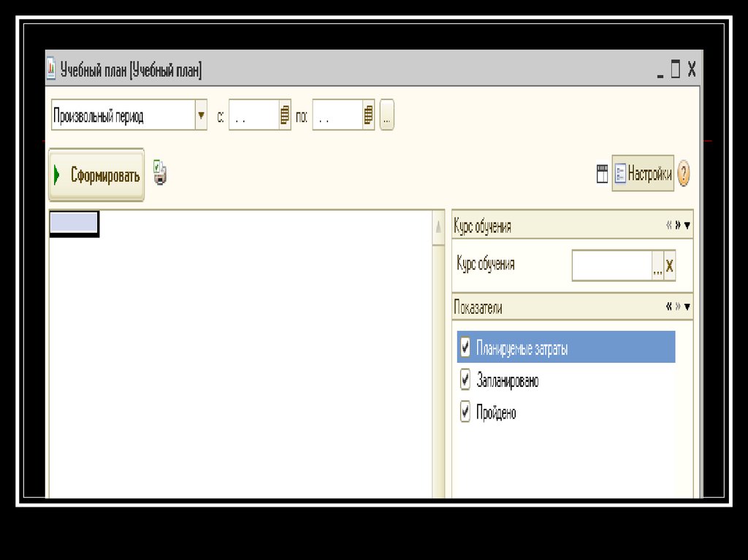Toggle the Настройки button
Viewport: 748px width, 560px height.
642,174
